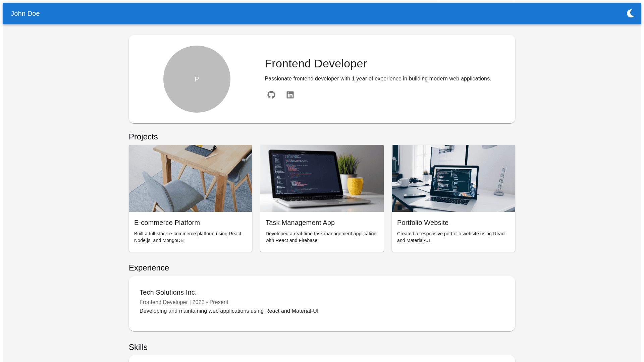Click Task Management App description text
Screen dimensions: 644x362
[x=321, y=237]
